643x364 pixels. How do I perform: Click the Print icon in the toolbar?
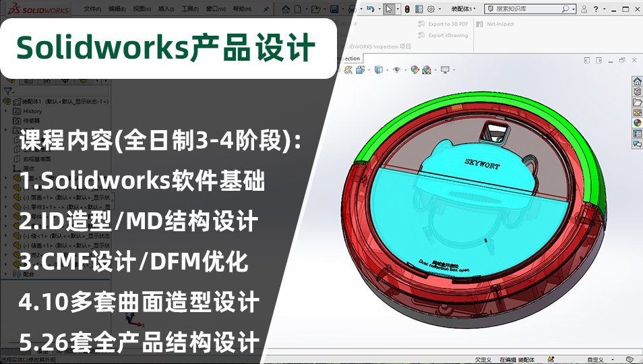tap(352, 9)
